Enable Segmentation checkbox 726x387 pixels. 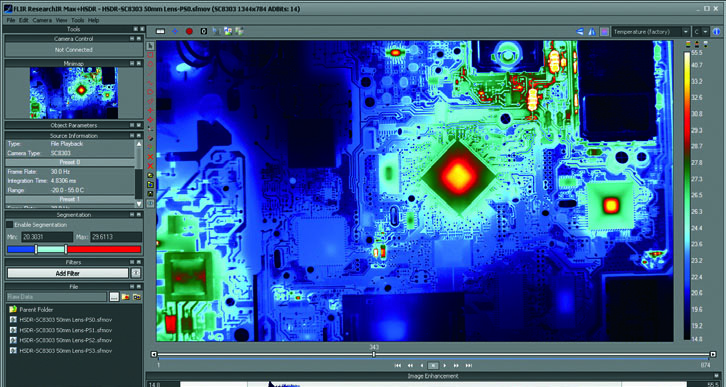[x=10, y=225]
